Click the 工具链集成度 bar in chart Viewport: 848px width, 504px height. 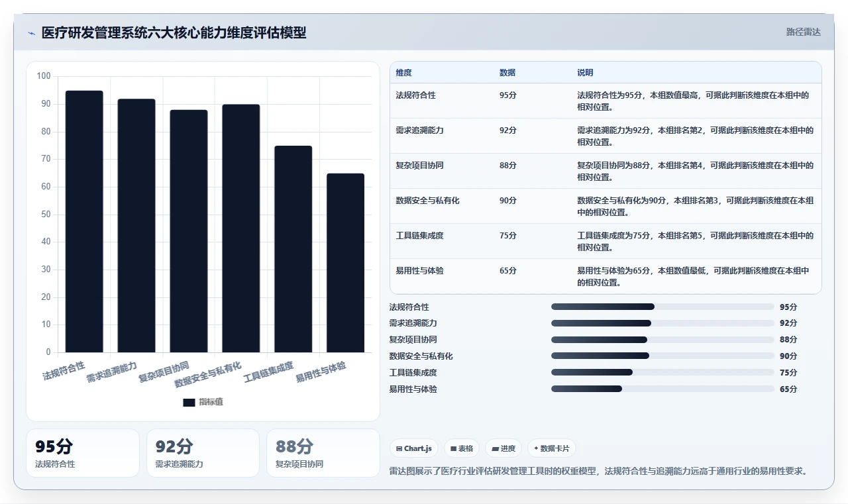(x=293, y=249)
